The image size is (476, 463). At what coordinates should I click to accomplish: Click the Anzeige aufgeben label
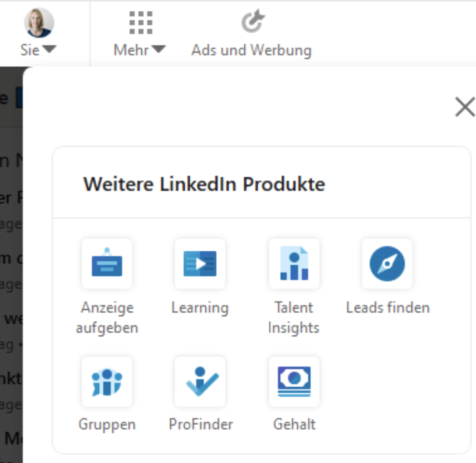[107, 318]
